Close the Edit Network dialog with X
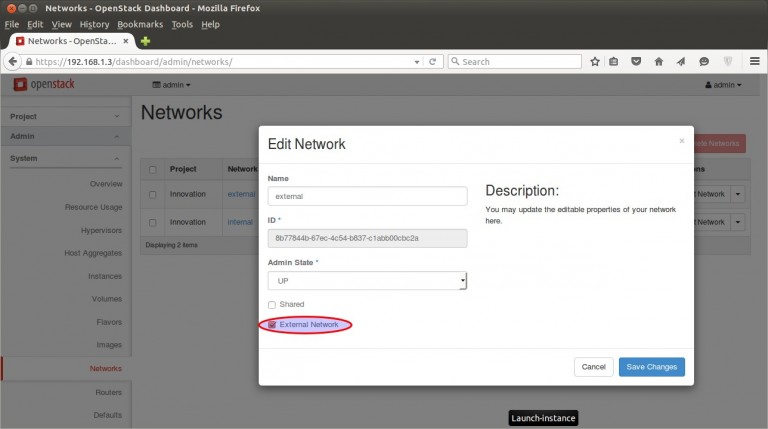Viewport: 768px width, 429px height. tap(682, 141)
